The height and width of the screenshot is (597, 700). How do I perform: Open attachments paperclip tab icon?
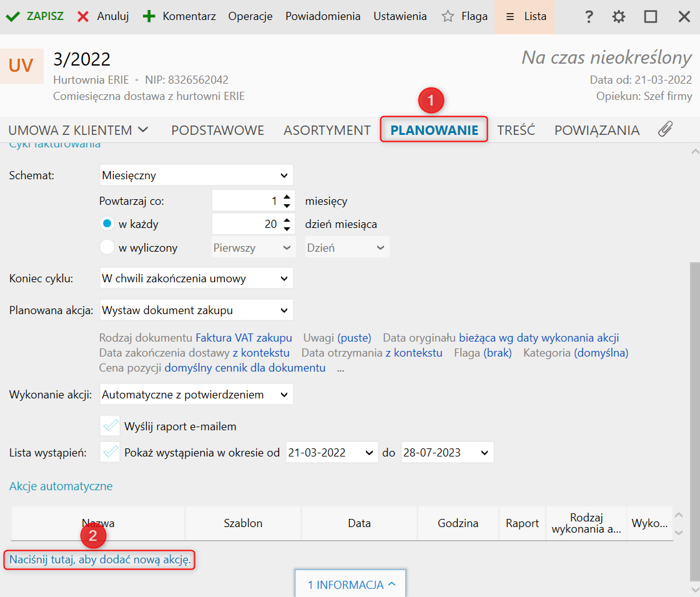(x=665, y=129)
